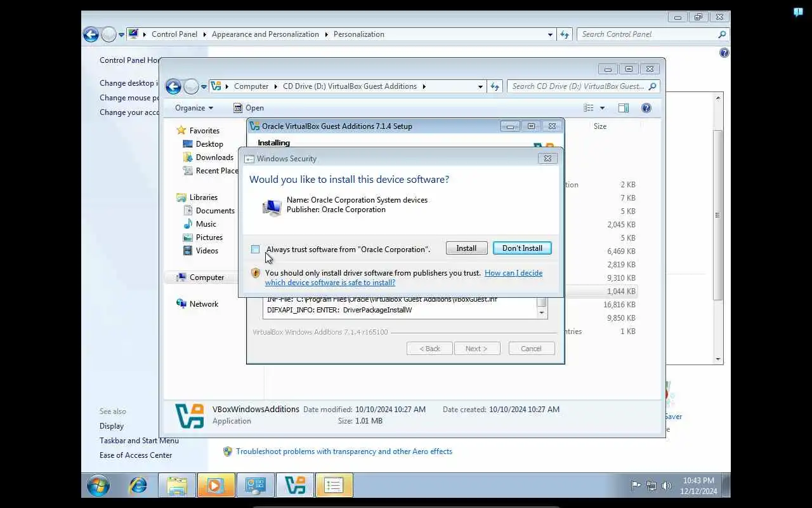The width and height of the screenshot is (812, 508).
Task: Open Windows Explorer taskbar icon
Action: pyautogui.click(x=177, y=486)
